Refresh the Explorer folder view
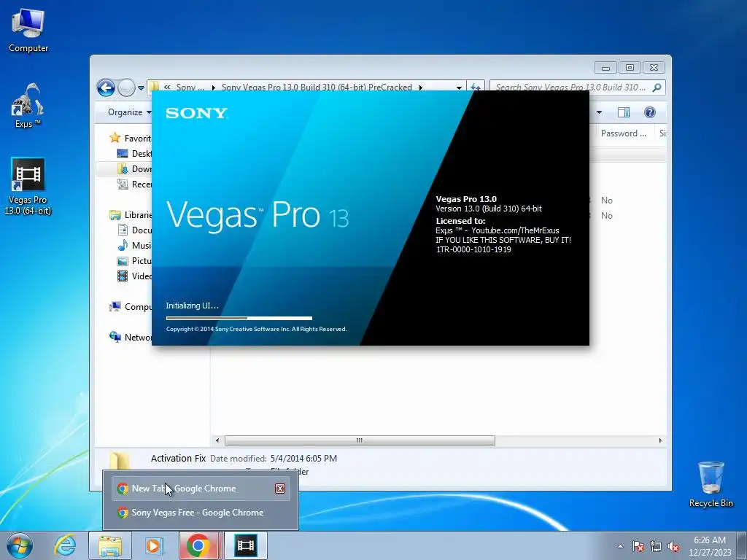This screenshot has height=560, width=747. [476, 87]
